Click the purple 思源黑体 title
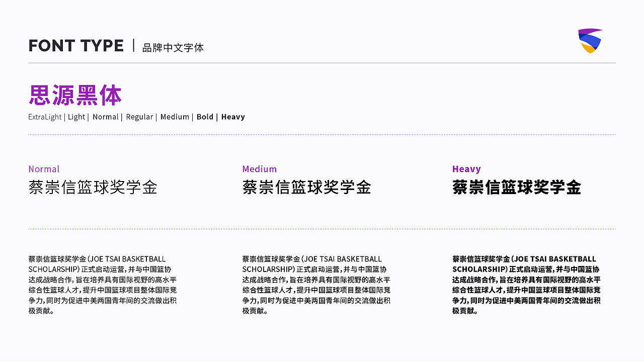 [75, 96]
